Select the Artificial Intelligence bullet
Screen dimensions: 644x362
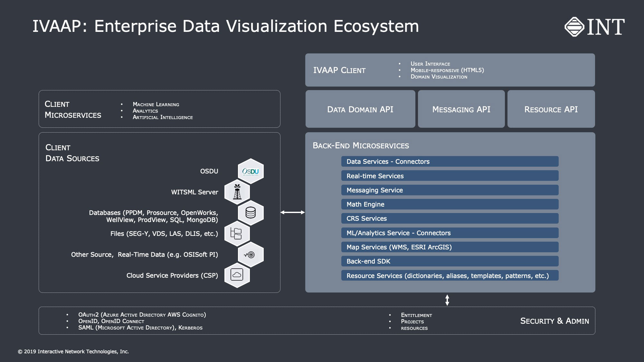coord(163,117)
